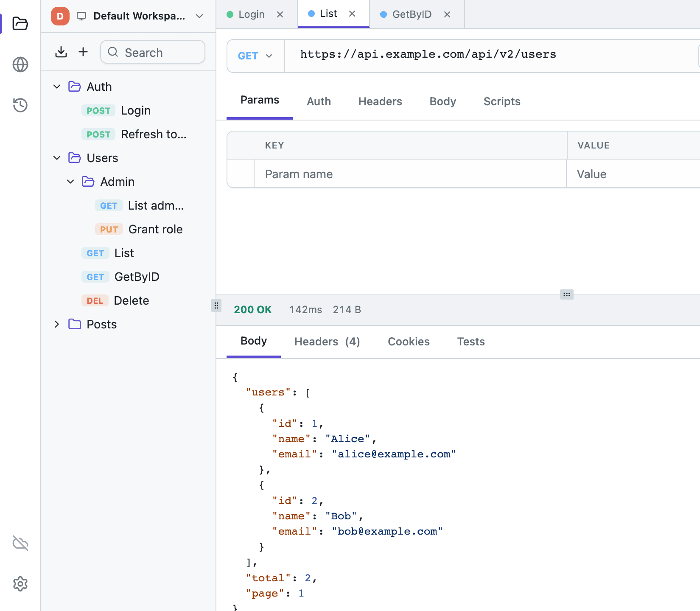Click the 200 OK status text
700x611 pixels.
253,310
